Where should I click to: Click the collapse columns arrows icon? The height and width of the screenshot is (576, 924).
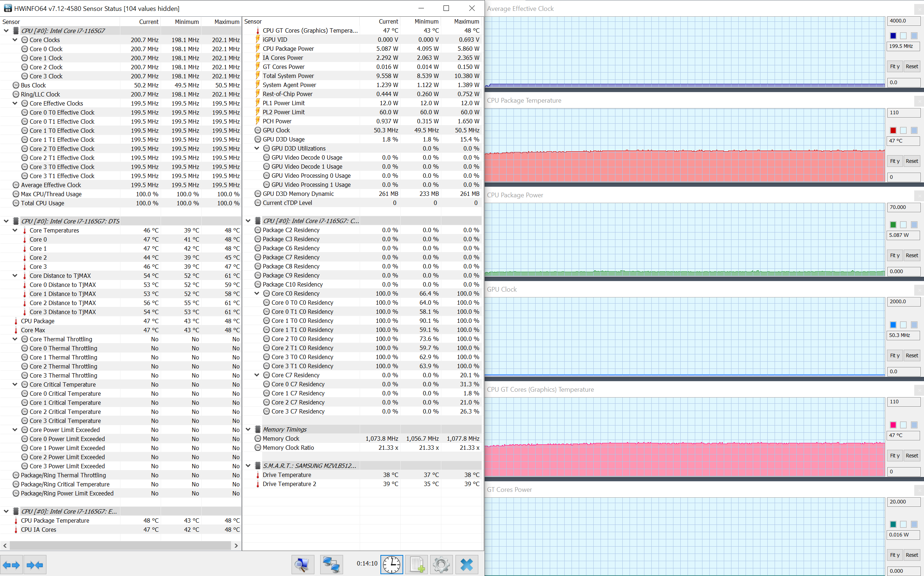click(35, 565)
